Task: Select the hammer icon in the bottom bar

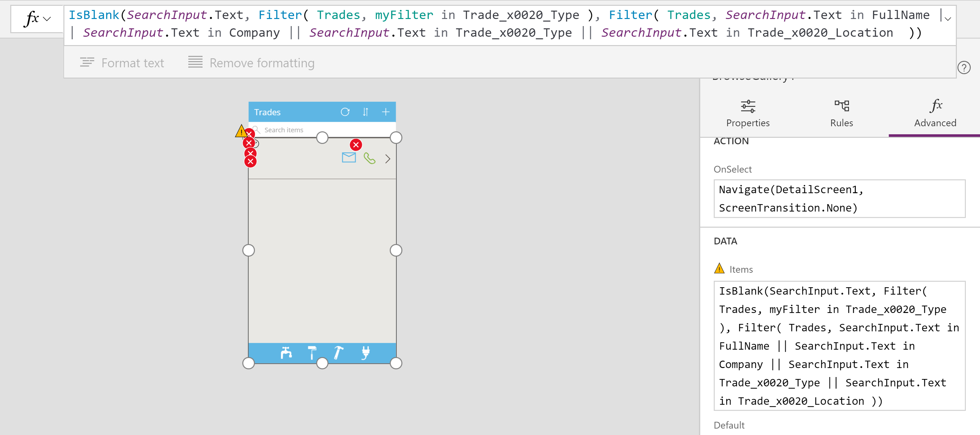Action: click(338, 353)
